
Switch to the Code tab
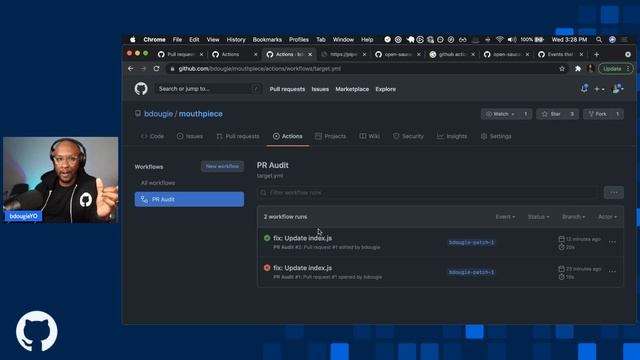pyautogui.click(x=152, y=136)
